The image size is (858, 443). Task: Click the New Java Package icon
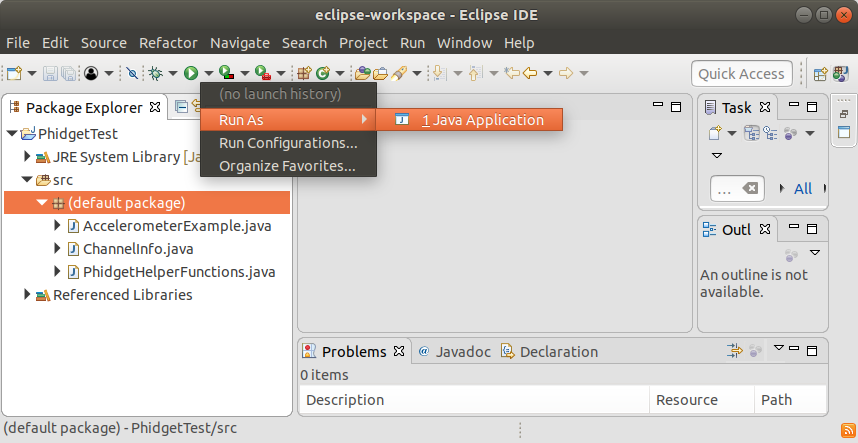305,73
